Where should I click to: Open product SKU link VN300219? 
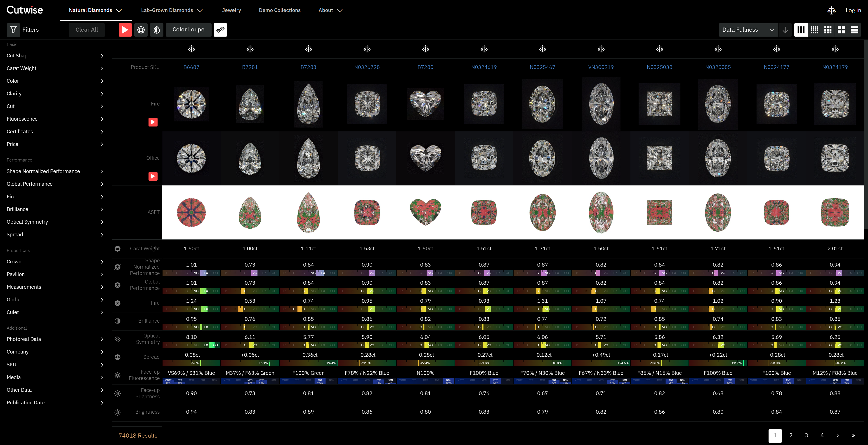[x=601, y=67]
